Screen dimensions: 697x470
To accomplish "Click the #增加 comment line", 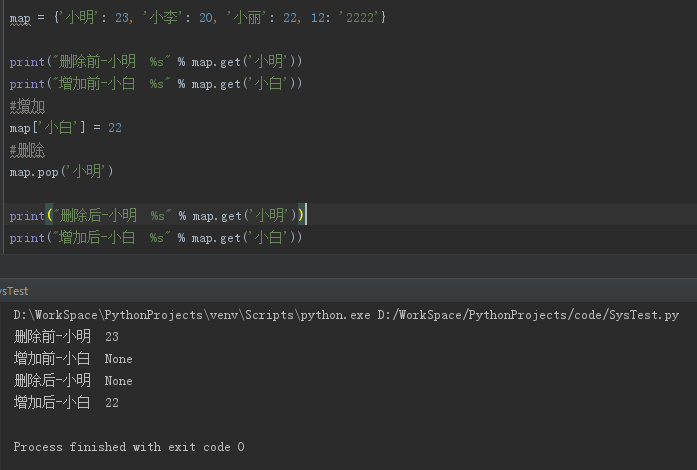I will coord(27,106).
